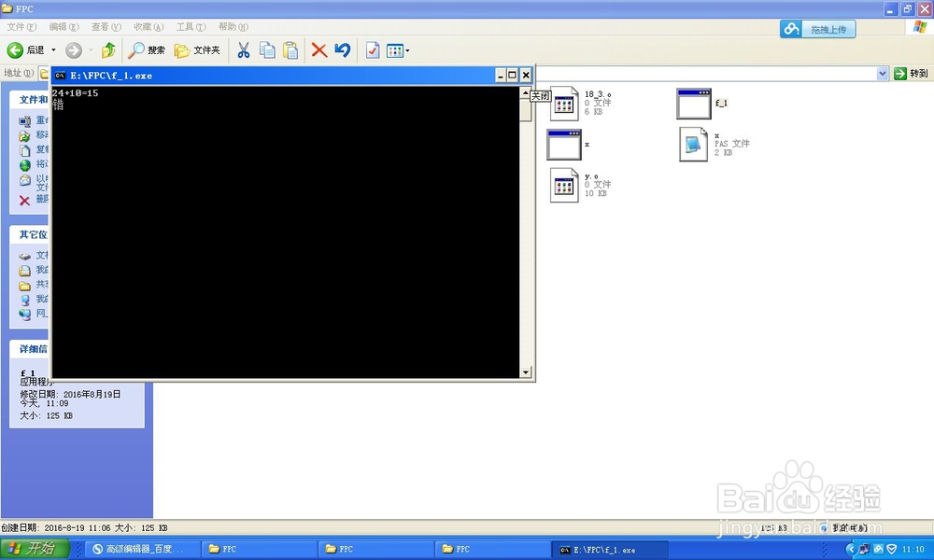Open the 编辑(E) menu

(x=64, y=27)
